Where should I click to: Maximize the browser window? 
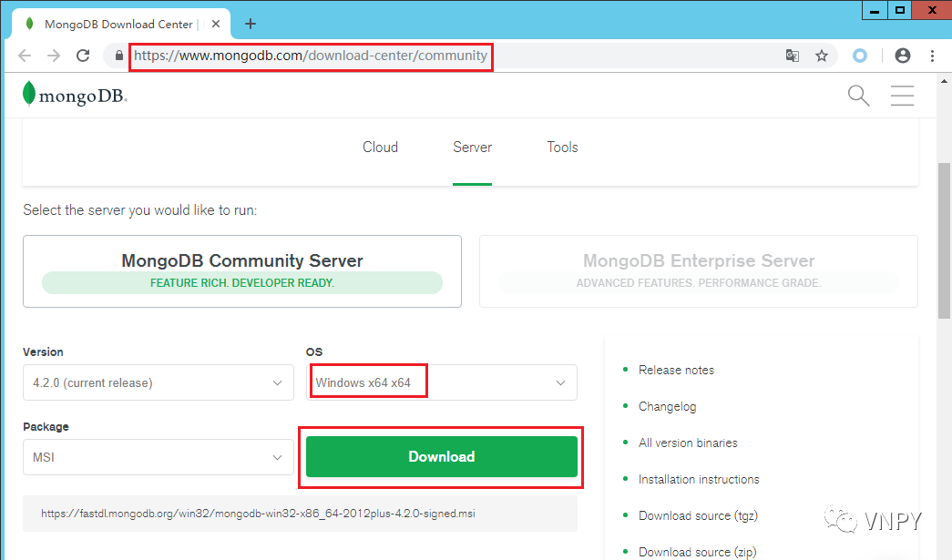pos(900,10)
